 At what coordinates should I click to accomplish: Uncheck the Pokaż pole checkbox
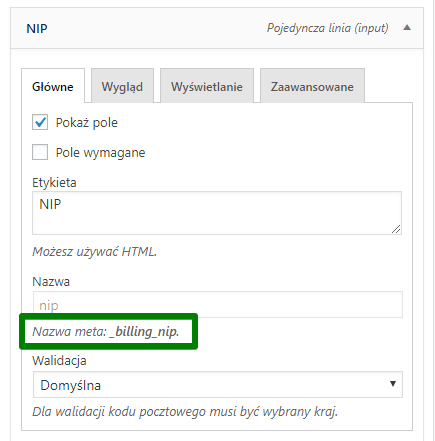40,122
